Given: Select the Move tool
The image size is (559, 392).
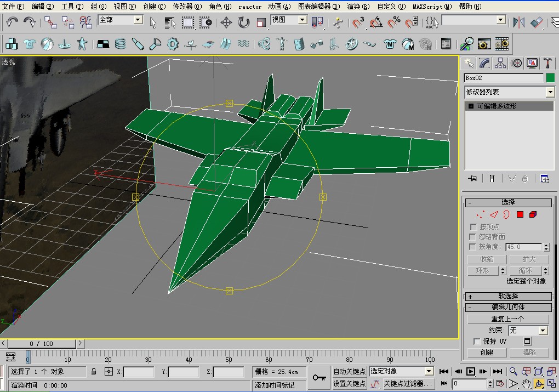Looking at the screenshot, I should tap(226, 22).
